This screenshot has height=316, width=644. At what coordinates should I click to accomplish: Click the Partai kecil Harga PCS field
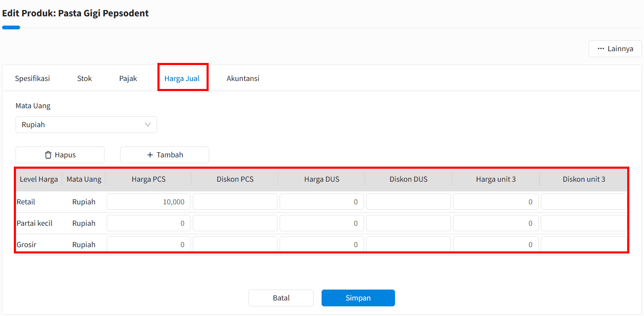(x=149, y=223)
